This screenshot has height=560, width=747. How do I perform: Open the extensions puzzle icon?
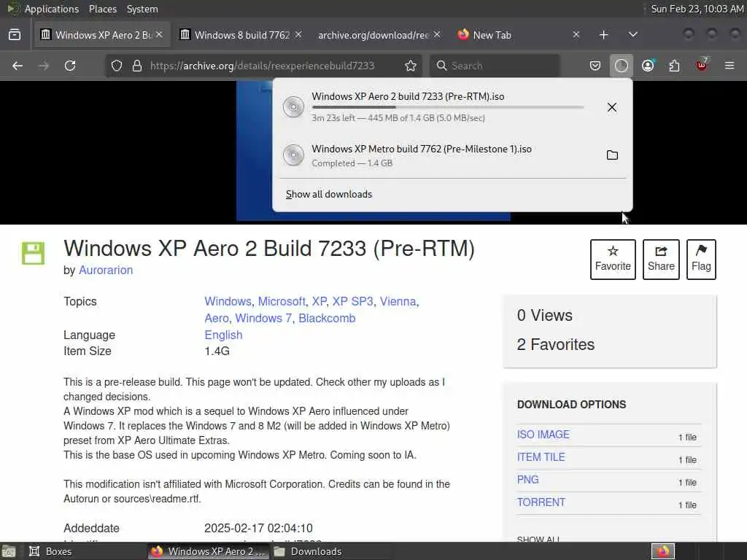674,66
